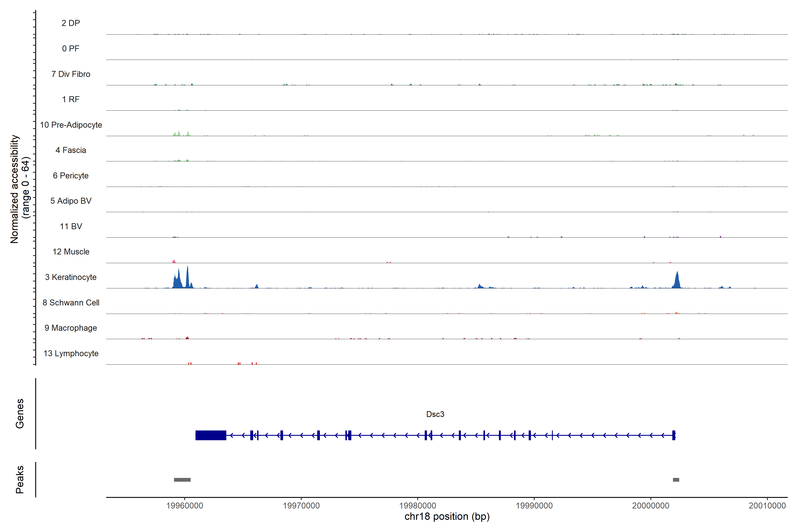798x532 pixels.
Task: Click the right gray peak bar
Action: coord(676,480)
